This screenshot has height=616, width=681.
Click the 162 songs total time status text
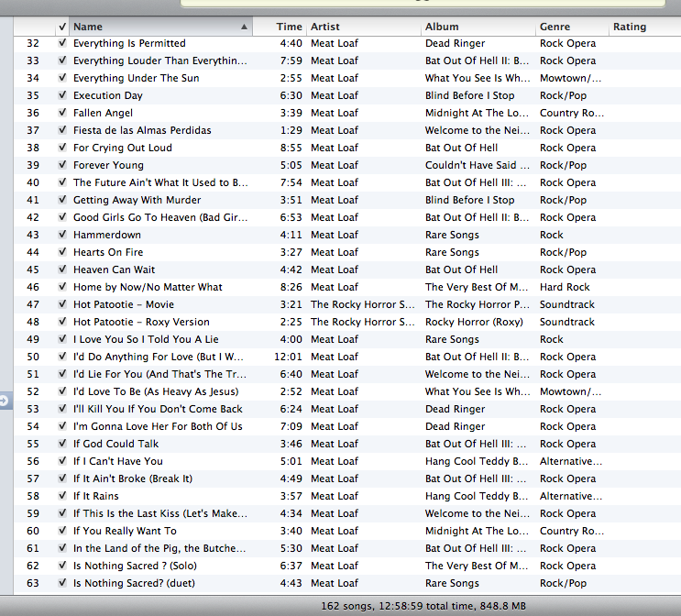(425, 606)
